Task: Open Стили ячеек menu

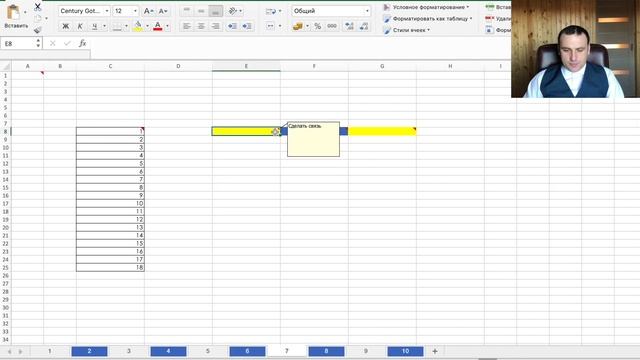Action: point(407,30)
